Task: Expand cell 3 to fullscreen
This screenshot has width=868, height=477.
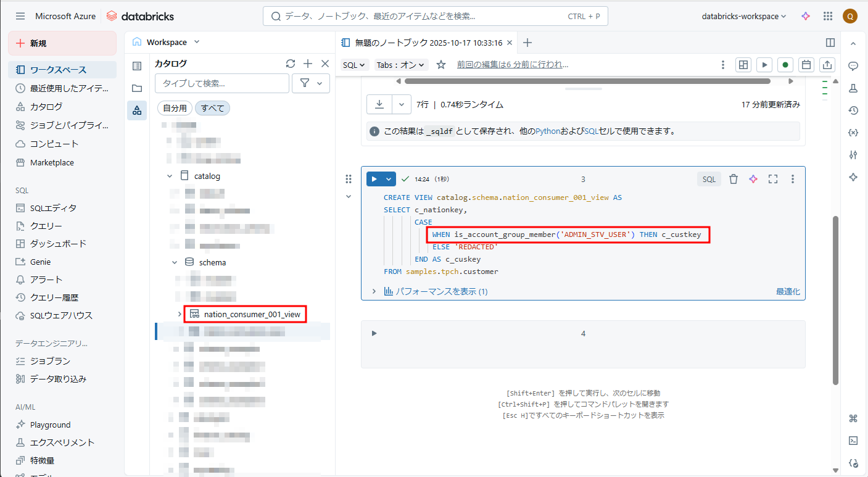Action: click(773, 179)
